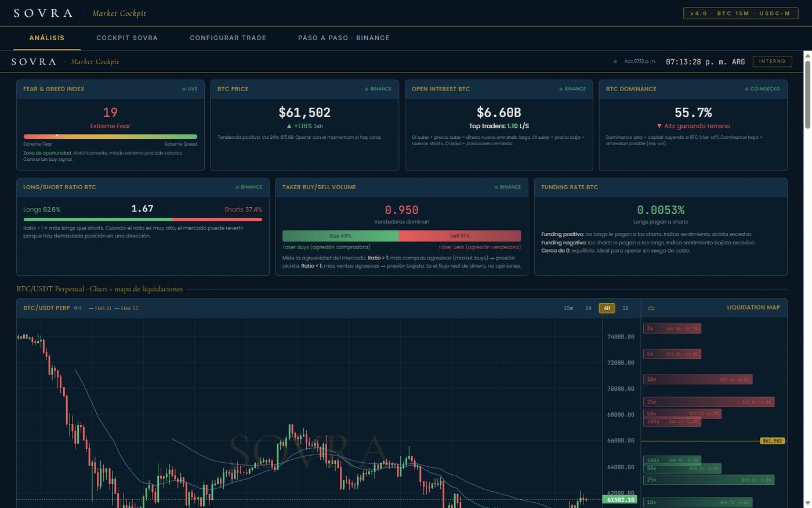
Task: Click the scrollbar up arrow
Action: pos(807,55)
